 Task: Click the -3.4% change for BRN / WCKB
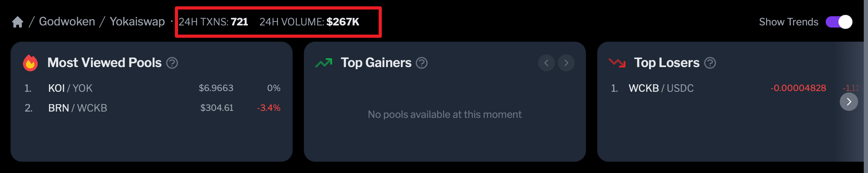pos(269,108)
